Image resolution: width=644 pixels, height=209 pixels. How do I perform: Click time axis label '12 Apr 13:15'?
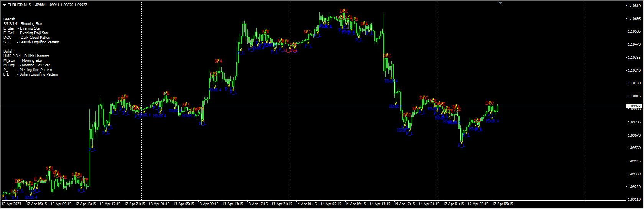(x=85, y=204)
